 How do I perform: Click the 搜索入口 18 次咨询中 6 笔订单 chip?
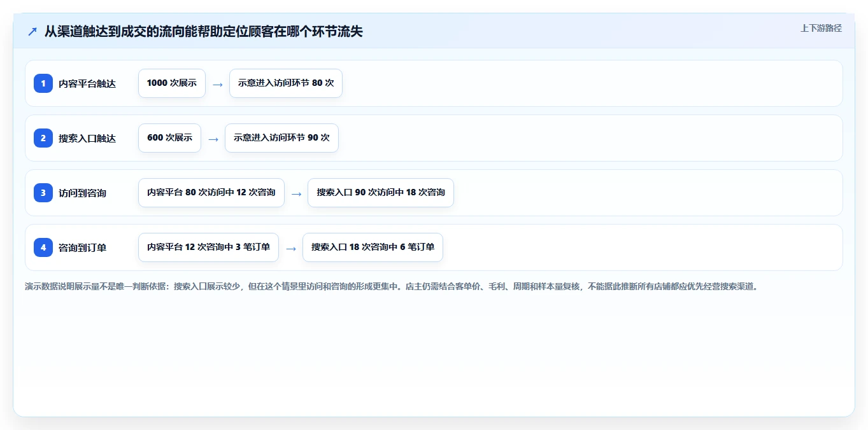click(373, 247)
